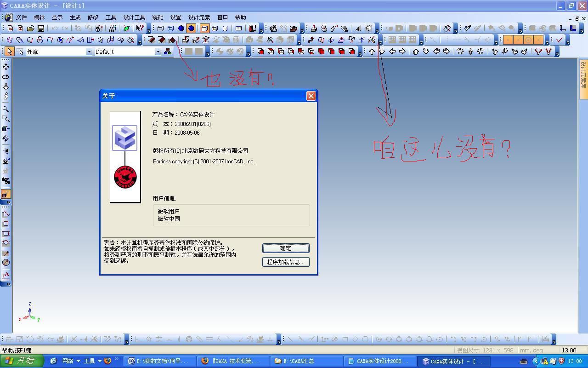The image size is (588, 368).
Task: Click the red L-corner coordinate icon
Action: (563, 29)
